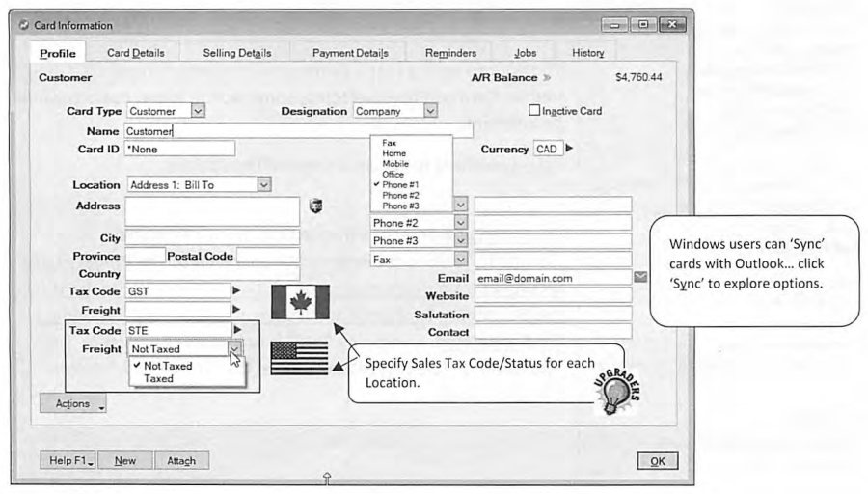Click the A/R Balance label
Image resolution: width=868 pixels, height=494 pixels.
coord(503,77)
